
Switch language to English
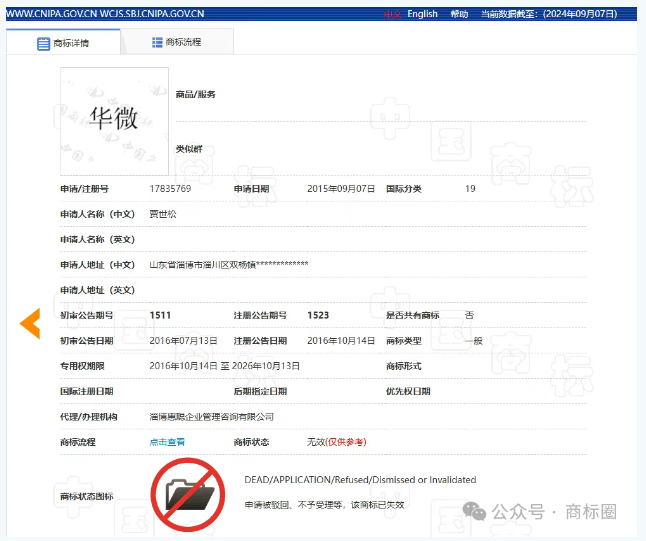click(x=422, y=14)
